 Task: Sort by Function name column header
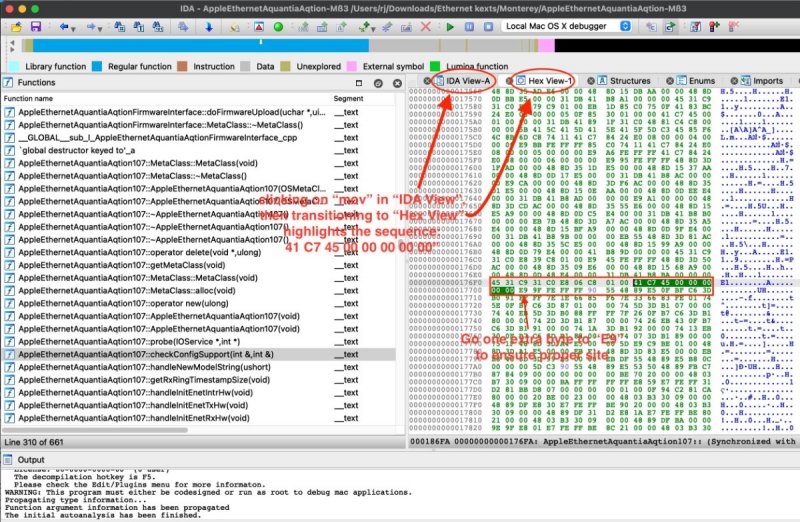coord(166,98)
